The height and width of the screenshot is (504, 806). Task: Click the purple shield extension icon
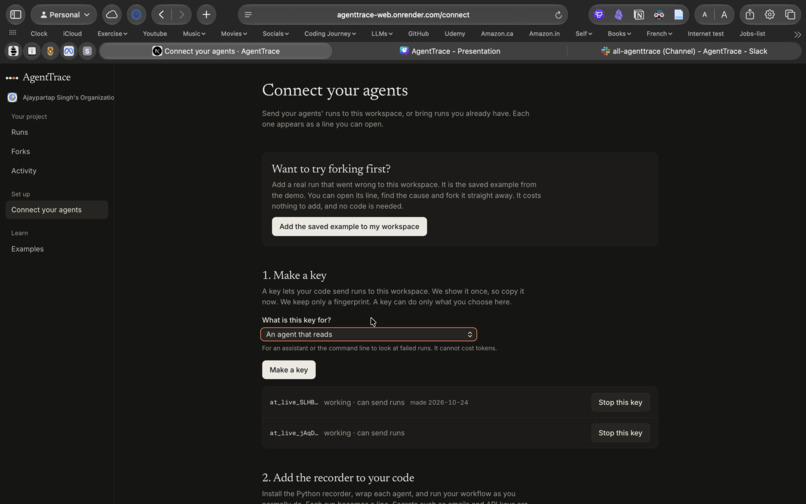[598, 14]
